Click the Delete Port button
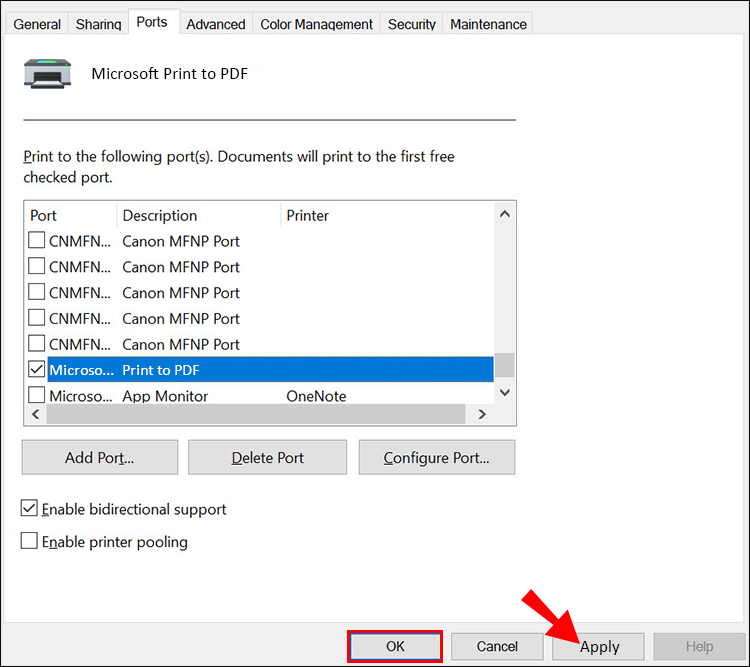The image size is (750, 667). pos(267,457)
